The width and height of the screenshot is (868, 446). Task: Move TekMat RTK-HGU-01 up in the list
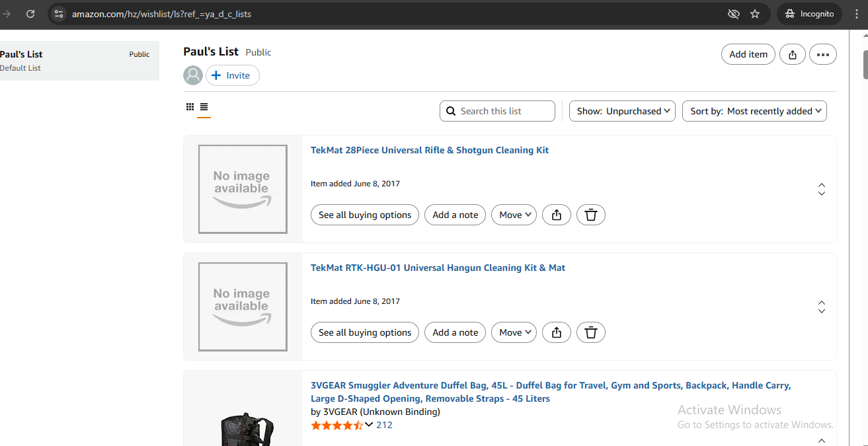[x=822, y=303]
